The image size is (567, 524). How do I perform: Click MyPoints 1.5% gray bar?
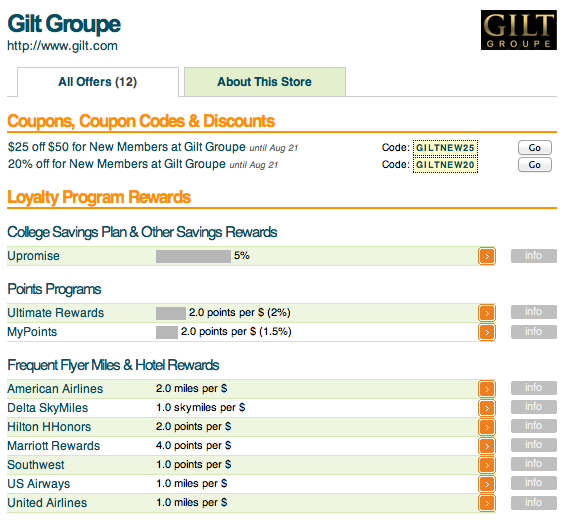(x=167, y=332)
